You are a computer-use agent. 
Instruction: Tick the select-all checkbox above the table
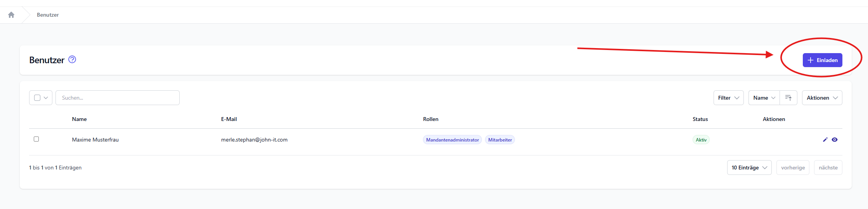point(37,98)
